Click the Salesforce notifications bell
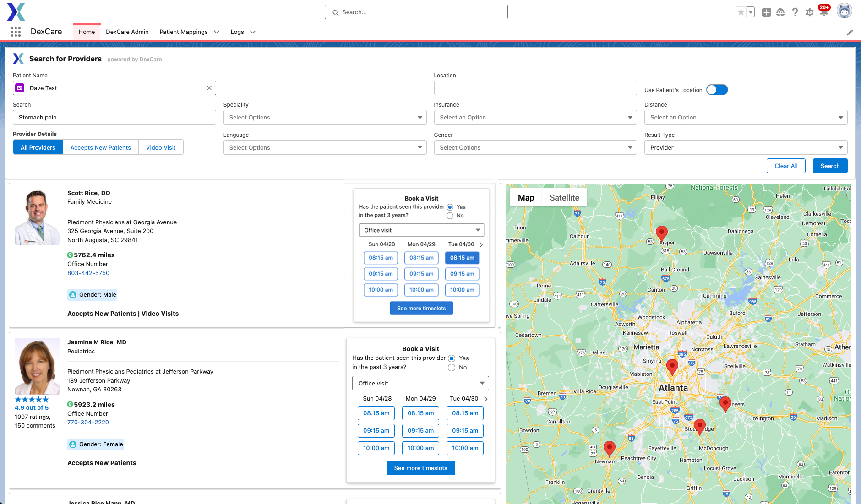Screen dimensions: 861x504 [x=824, y=12]
